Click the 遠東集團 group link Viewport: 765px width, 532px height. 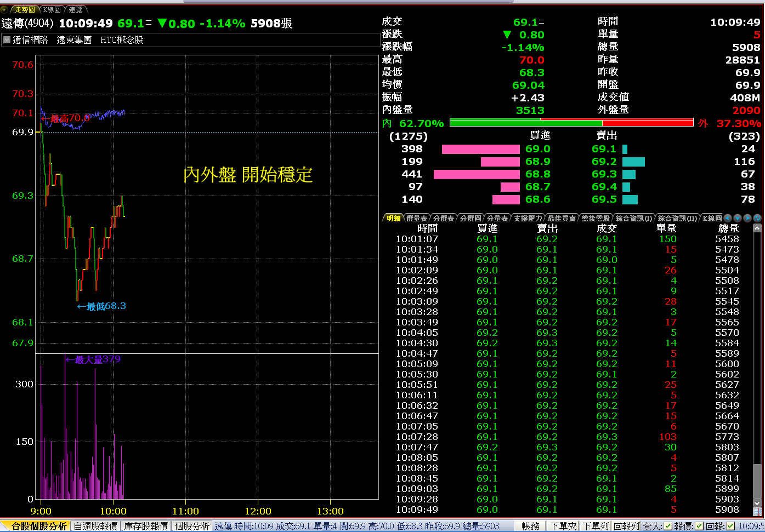[x=74, y=40]
